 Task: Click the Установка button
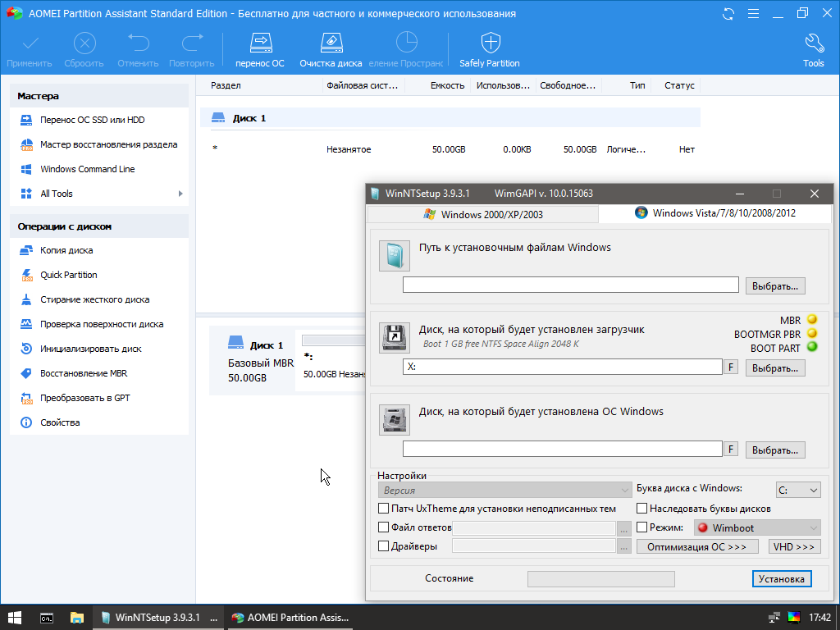[782, 579]
